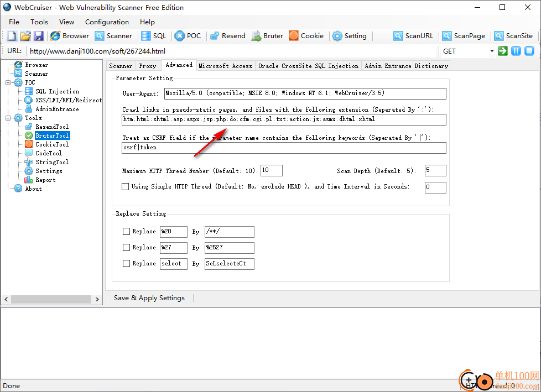This screenshot has height=392, width=541.
Task: Open the File menu
Action: (14, 22)
